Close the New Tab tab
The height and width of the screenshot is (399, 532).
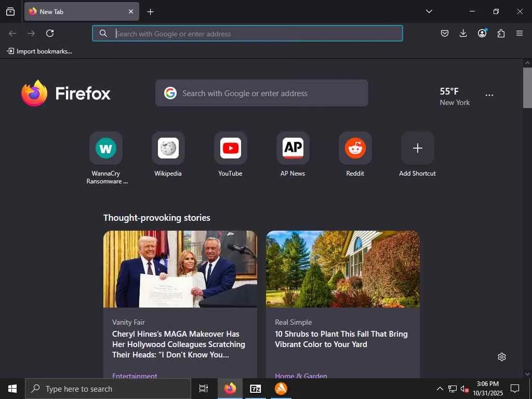(131, 11)
